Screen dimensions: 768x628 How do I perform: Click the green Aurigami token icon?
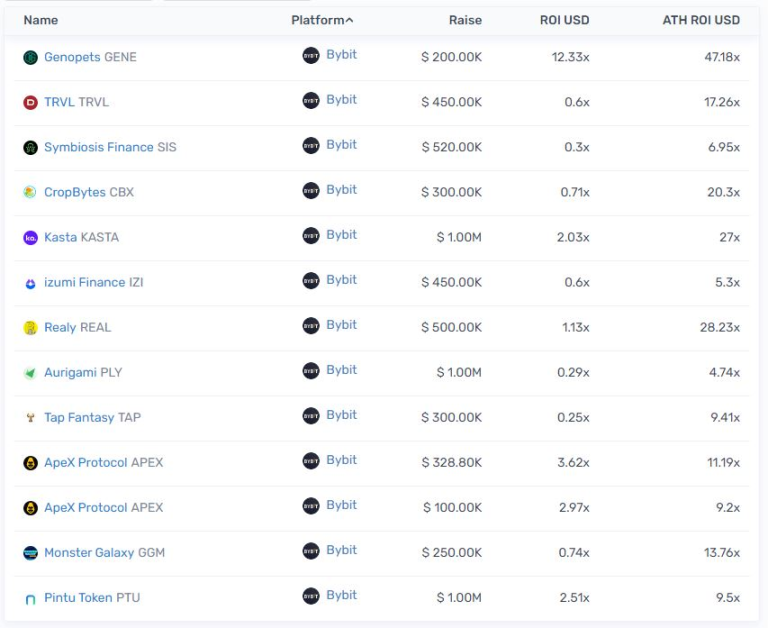pyautogui.click(x=30, y=373)
